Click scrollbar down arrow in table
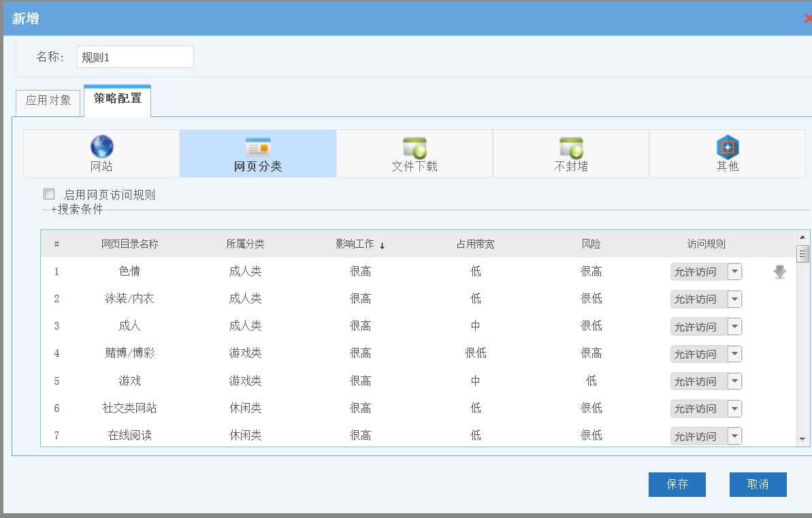812x518 pixels. (x=803, y=440)
